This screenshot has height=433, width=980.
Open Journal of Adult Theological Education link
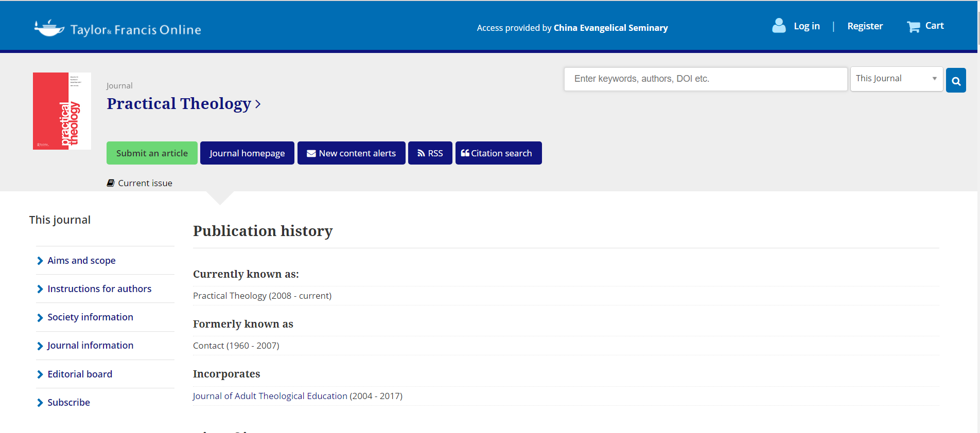(x=270, y=396)
